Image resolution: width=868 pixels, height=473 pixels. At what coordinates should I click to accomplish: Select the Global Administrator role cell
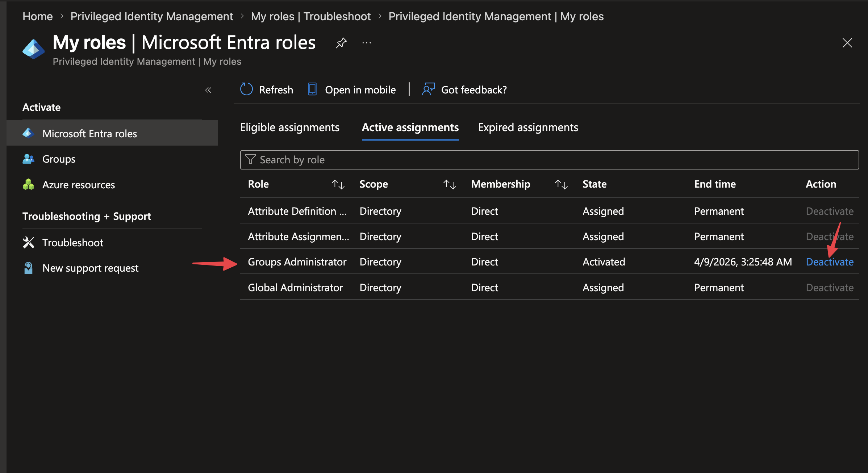coord(295,288)
